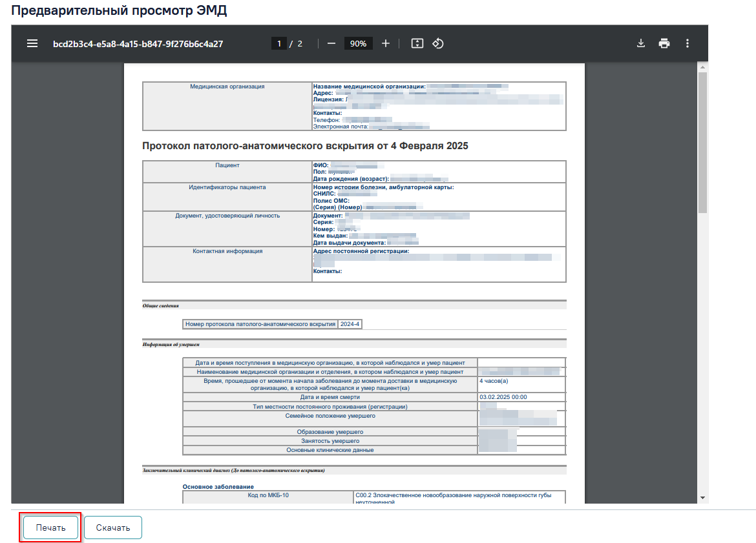
Task: Click the scrollbar up arrow
Action: (702, 67)
